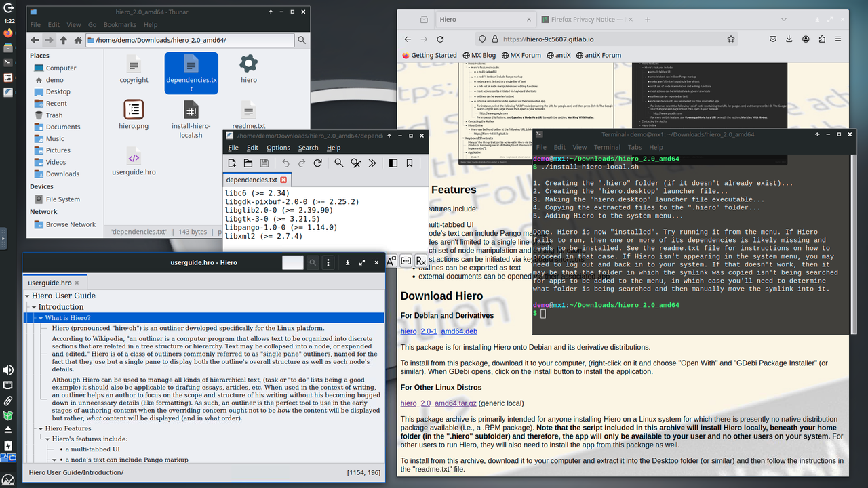Click Firefox launcher in side panel

(8, 33)
